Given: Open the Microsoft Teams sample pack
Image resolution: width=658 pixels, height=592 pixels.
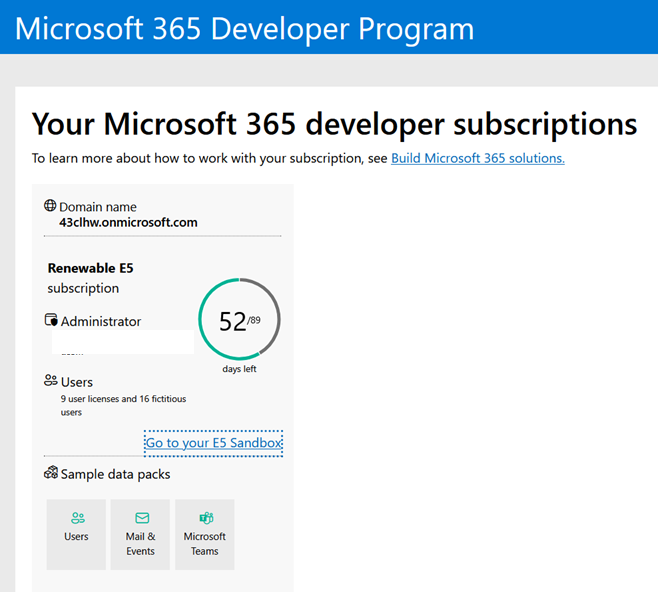Looking at the screenshot, I should tap(204, 534).
